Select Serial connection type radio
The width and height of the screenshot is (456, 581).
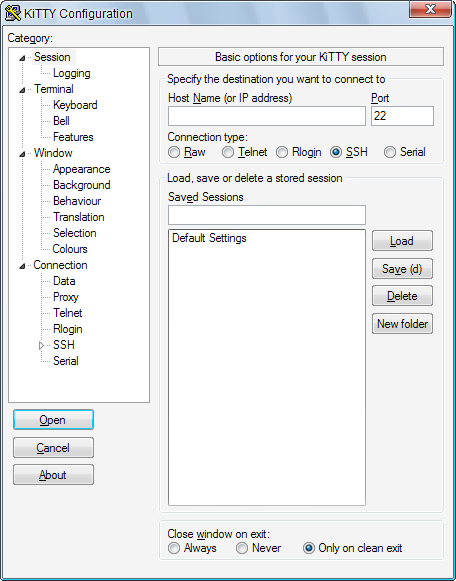(x=390, y=152)
